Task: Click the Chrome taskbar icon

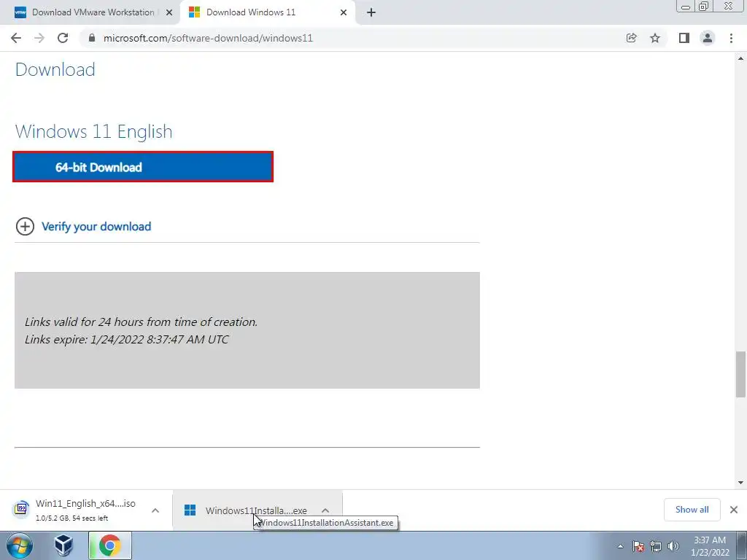Action: tap(110, 545)
